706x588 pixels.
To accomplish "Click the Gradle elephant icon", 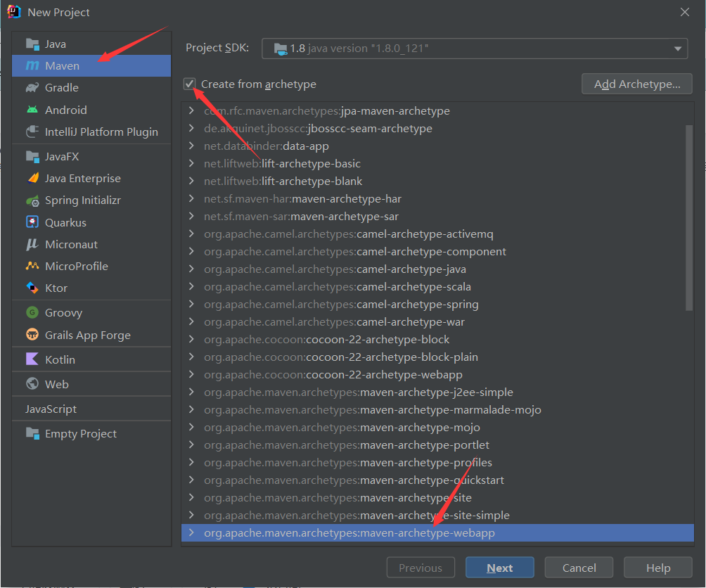I will (x=32, y=87).
